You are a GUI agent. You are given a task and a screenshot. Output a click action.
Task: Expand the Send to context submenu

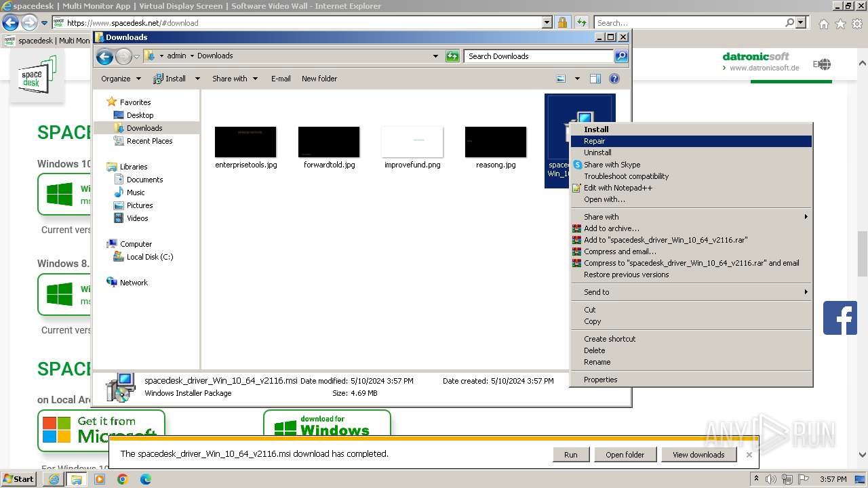tap(691, 292)
